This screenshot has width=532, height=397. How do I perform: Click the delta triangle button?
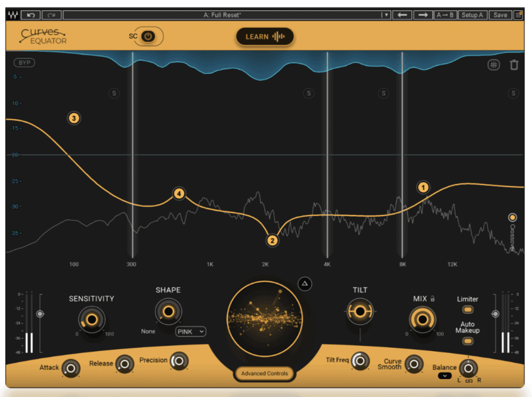point(304,284)
